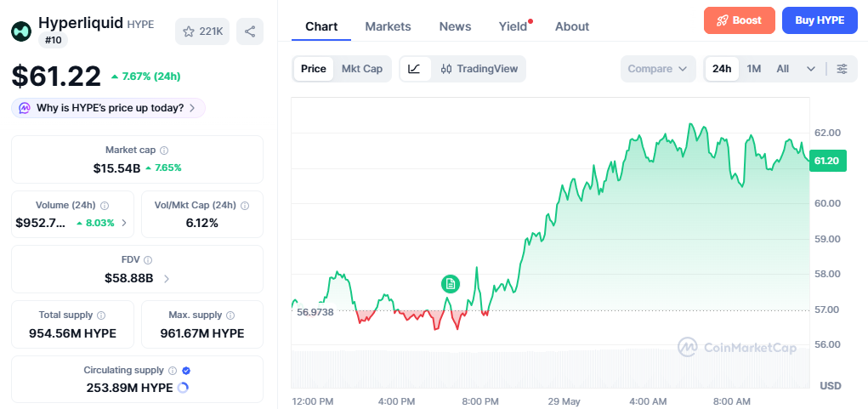Select the line chart icon
This screenshot has height=409, width=868.
(x=415, y=69)
